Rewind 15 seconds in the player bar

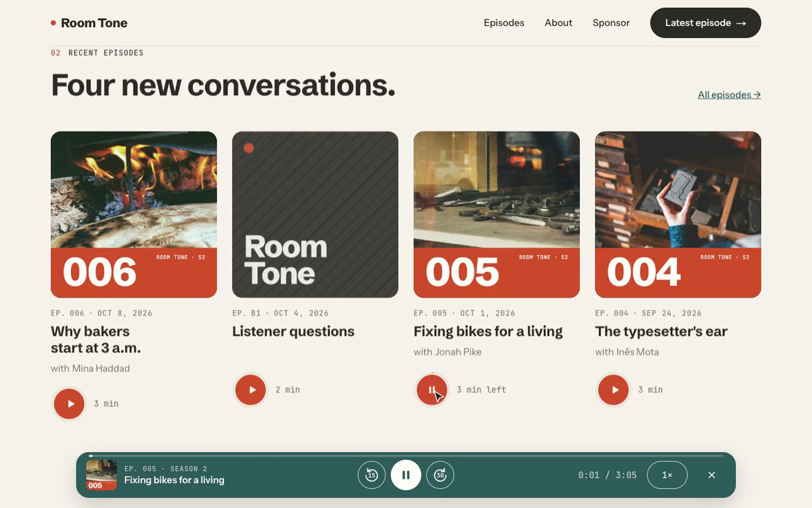[371, 475]
